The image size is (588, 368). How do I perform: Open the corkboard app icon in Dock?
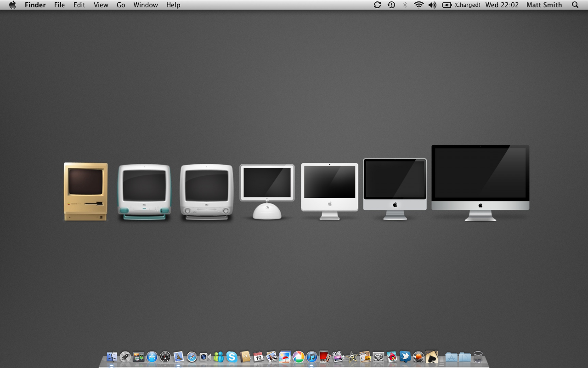[x=365, y=356]
